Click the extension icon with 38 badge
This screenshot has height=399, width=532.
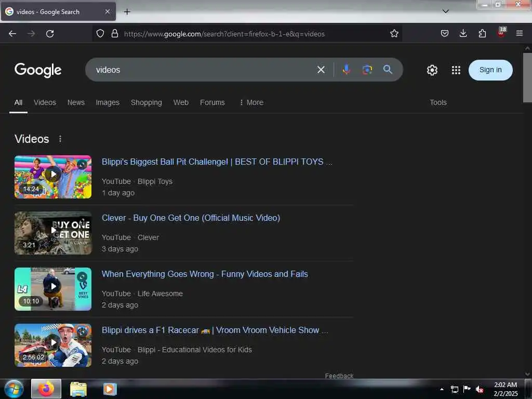click(501, 33)
